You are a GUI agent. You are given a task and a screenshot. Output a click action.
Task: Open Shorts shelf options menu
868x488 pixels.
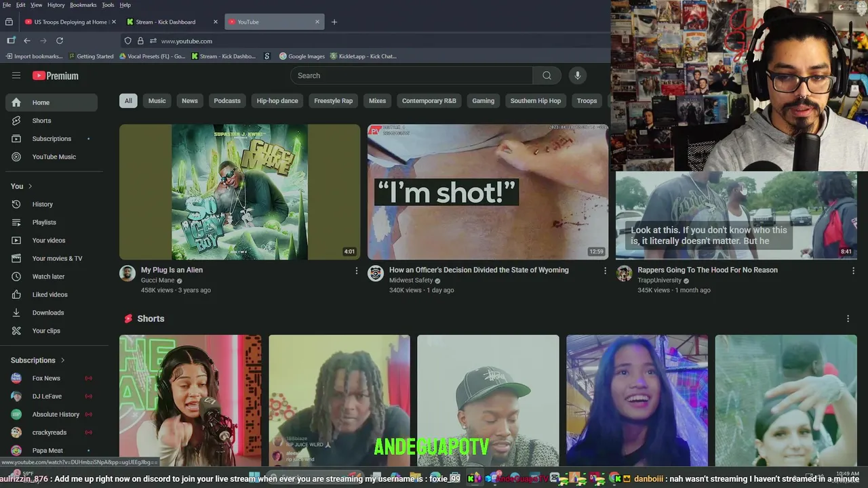pyautogui.click(x=848, y=319)
